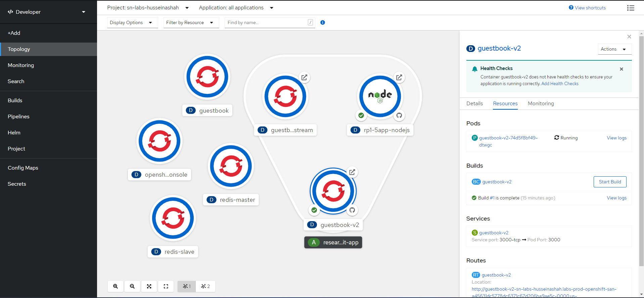Viewport: 644px width, 298px height.
Task: Select the guestbook-v2 deployment node circle
Action: click(x=333, y=191)
